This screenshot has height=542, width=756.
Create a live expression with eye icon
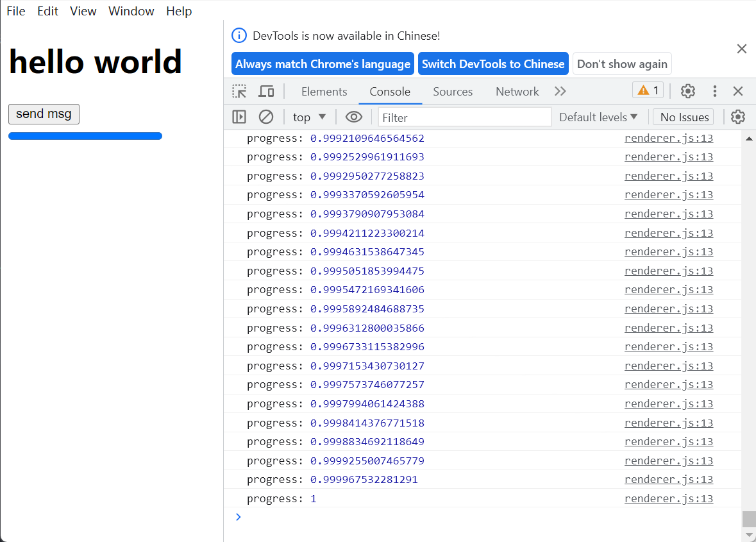(x=353, y=117)
